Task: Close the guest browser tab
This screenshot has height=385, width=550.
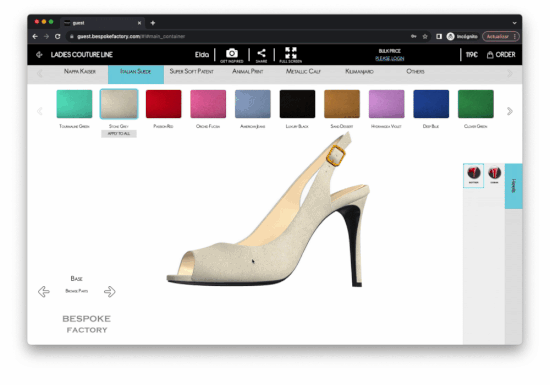Action: pyautogui.click(x=139, y=23)
